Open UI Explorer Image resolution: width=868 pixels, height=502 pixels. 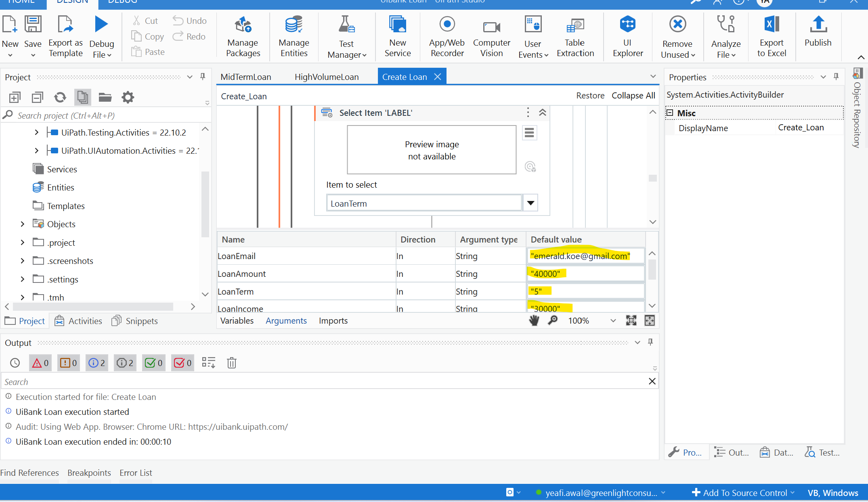tap(628, 36)
